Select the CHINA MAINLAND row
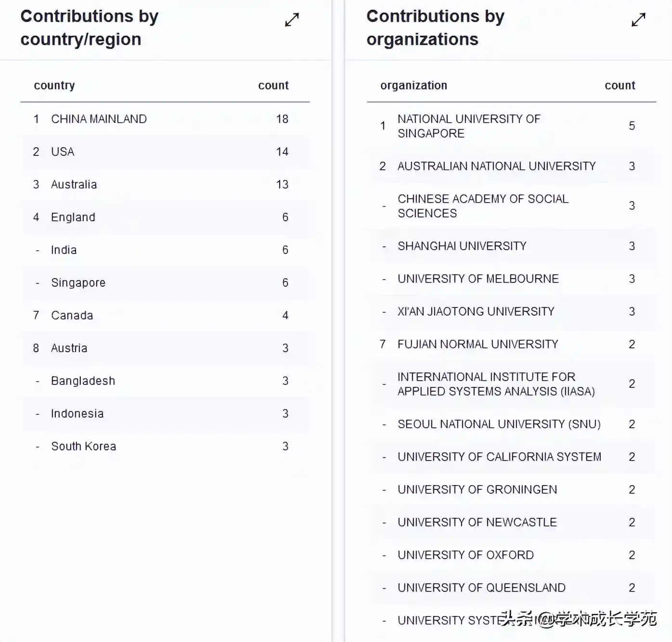672x642 pixels. [x=165, y=119]
